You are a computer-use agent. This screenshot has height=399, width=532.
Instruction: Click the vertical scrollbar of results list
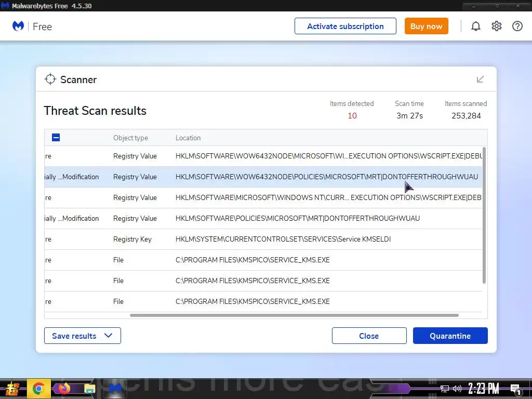click(484, 215)
